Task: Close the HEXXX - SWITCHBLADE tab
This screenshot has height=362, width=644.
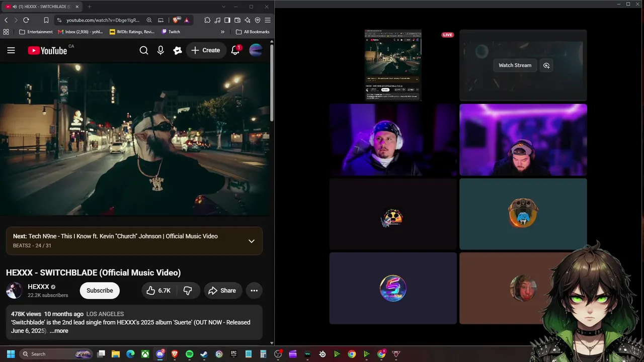Action: [x=77, y=7]
